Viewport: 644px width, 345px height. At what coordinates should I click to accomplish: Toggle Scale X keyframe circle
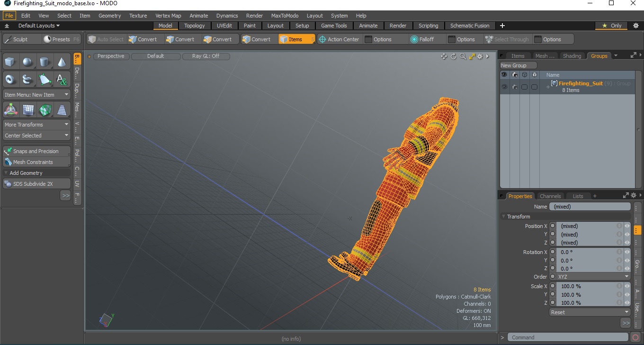(x=553, y=286)
